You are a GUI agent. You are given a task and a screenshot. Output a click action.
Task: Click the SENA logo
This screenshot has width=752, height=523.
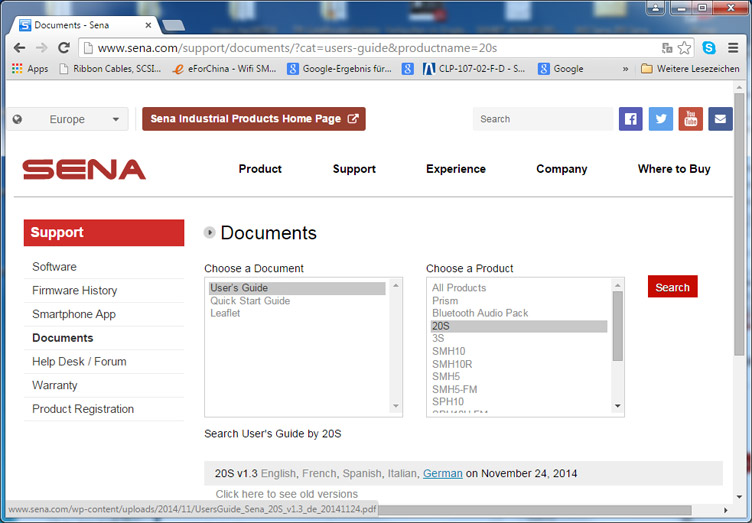click(x=84, y=170)
